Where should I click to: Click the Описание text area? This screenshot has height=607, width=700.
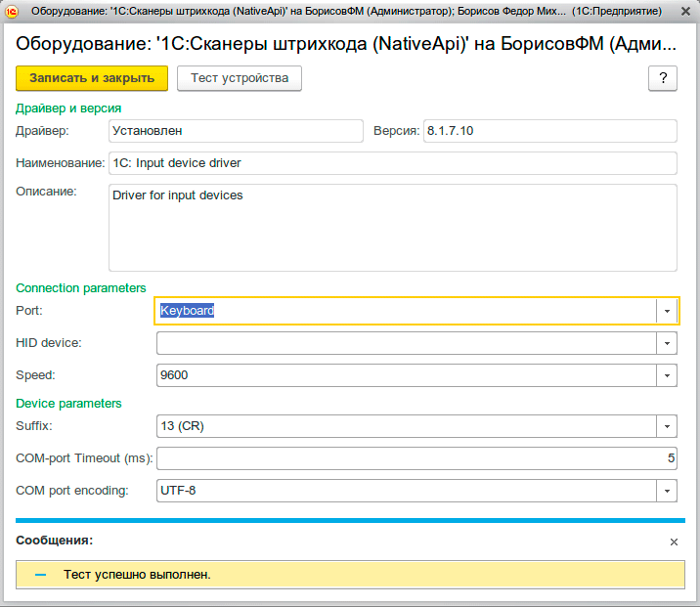(x=393, y=228)
